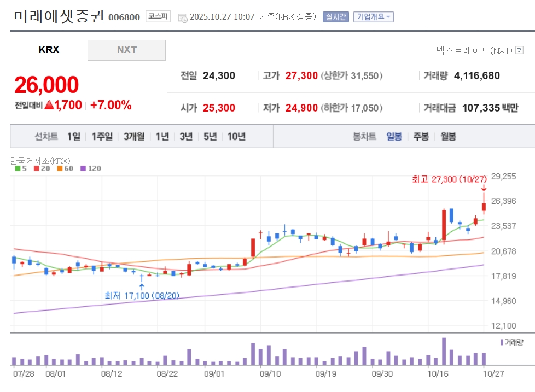Show the 10년 line chart
The image size is (535, 392).
click(x=236, y=137)
